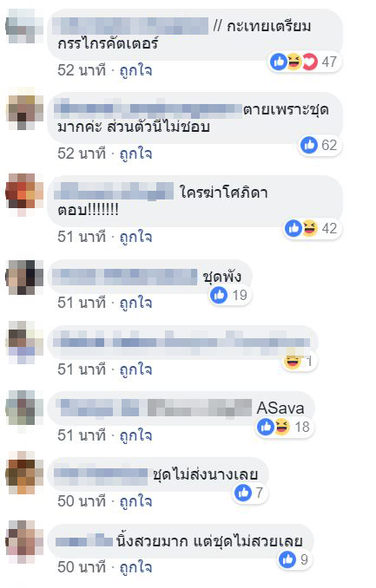Open reactions count 18 on ASava comment

tap(285, 427)
